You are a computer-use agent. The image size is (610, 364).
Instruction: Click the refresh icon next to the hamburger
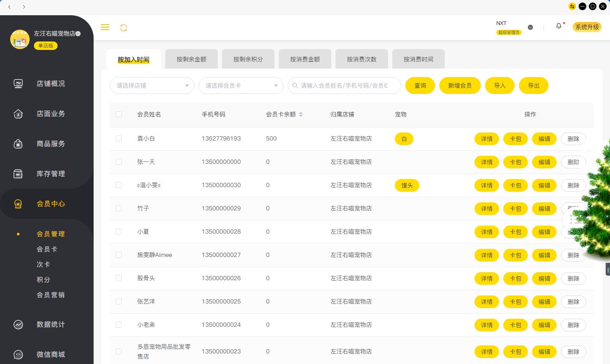click(x=124, y=27)
